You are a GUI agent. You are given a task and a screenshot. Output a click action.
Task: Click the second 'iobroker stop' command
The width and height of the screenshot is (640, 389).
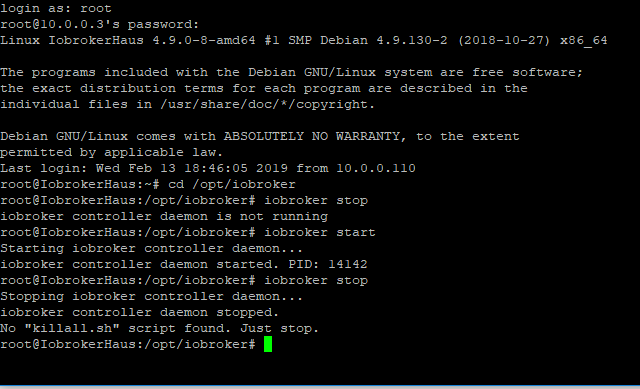[x=316, y=280]
